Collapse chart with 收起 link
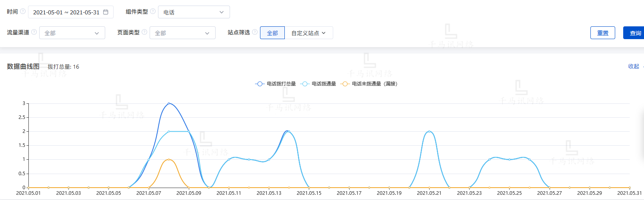Image resolution: width=644 pixels, height=200 pixels. click(x=634, y=66)
